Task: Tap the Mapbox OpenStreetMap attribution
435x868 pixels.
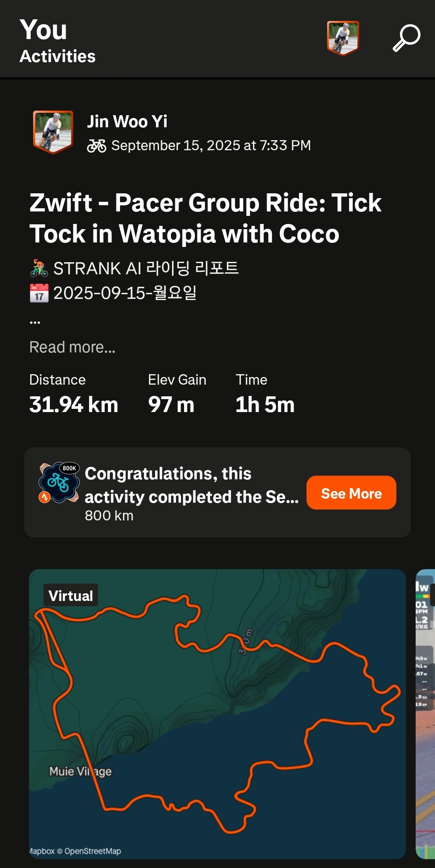Action: pos(75,851)
